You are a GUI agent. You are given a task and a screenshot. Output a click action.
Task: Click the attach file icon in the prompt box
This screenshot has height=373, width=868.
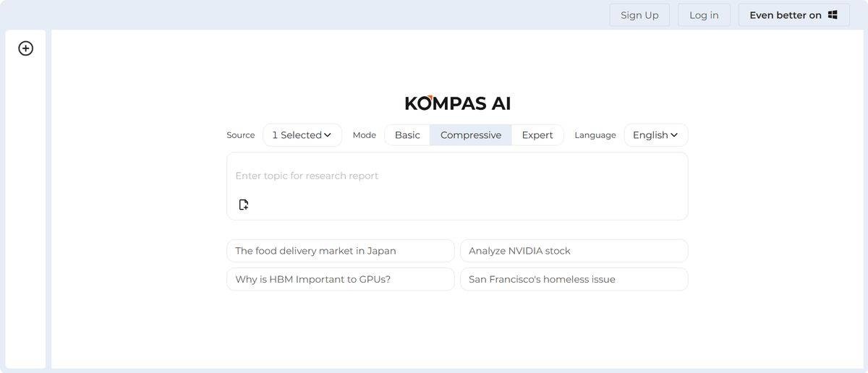pyautogui.click(x=244, y=205)
